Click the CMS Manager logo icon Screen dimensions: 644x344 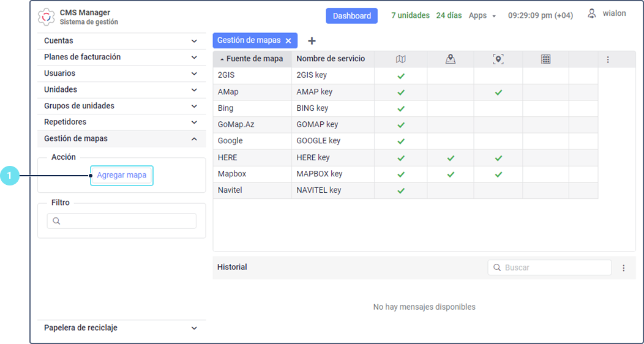(47, 17)
